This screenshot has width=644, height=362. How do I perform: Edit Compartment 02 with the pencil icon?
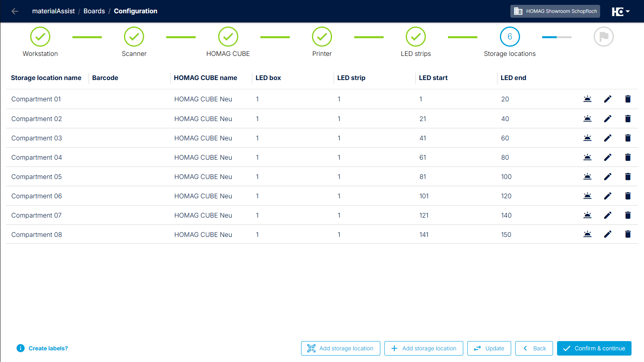[608, 119]
